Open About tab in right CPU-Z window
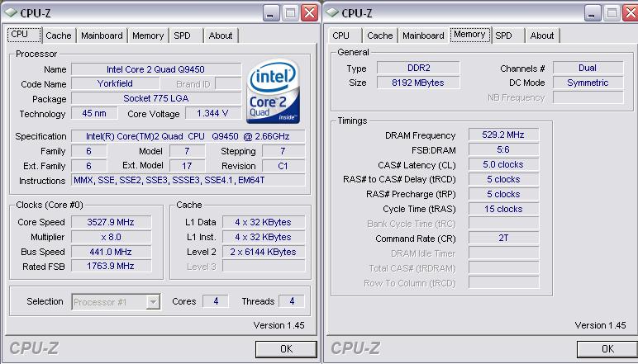Viewport: 638px width, 364px height. (542, 35)
